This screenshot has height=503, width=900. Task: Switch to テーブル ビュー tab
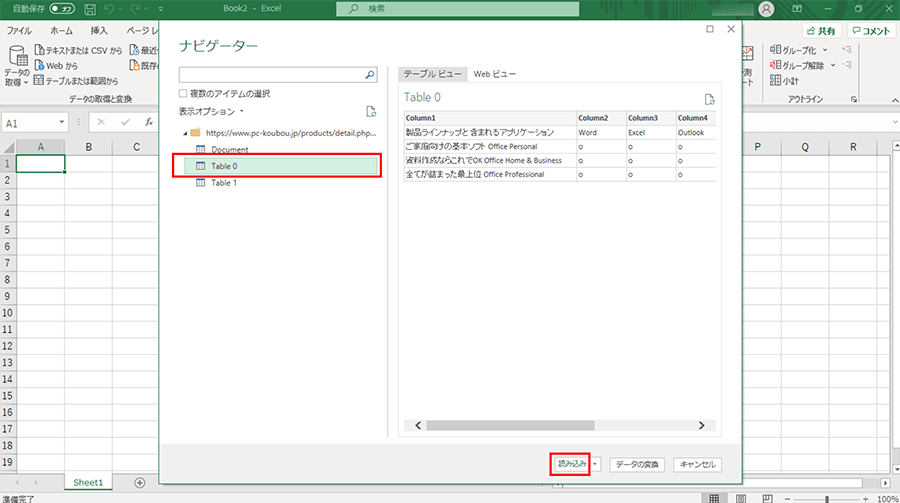[x=432, y=74]
